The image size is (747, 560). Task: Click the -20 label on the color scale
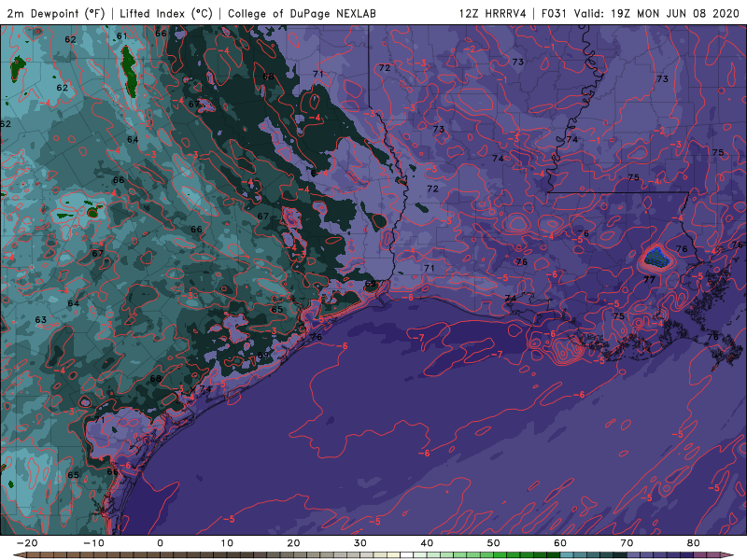27,543
